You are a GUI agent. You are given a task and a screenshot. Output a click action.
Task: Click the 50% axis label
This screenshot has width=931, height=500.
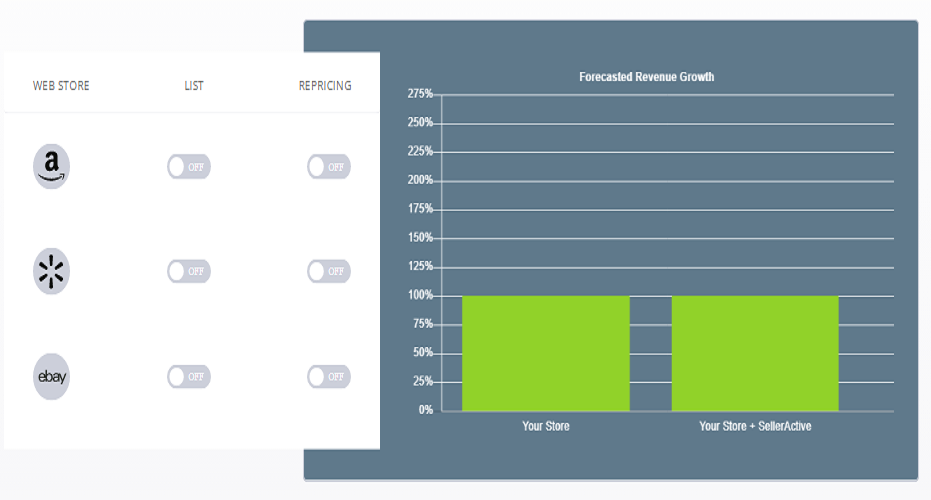point(423,352)
